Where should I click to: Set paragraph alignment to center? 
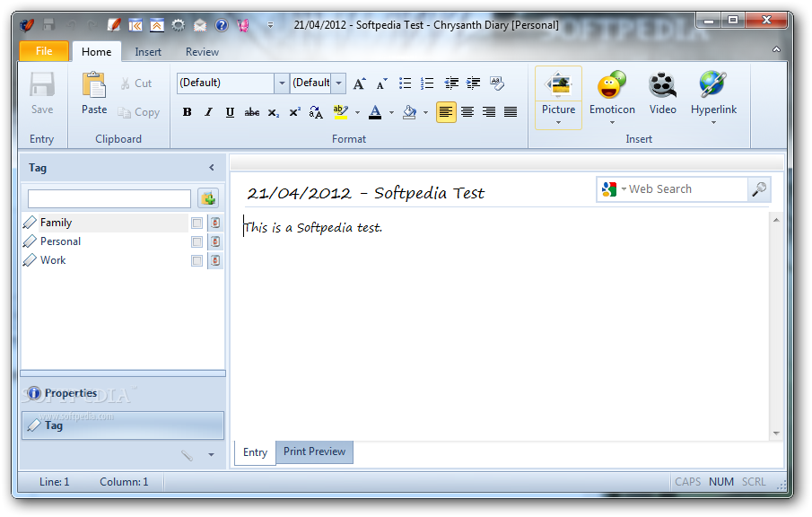click(467, 112)
